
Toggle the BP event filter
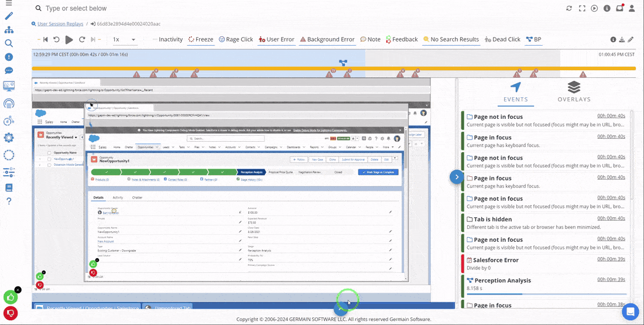[533, 39]
